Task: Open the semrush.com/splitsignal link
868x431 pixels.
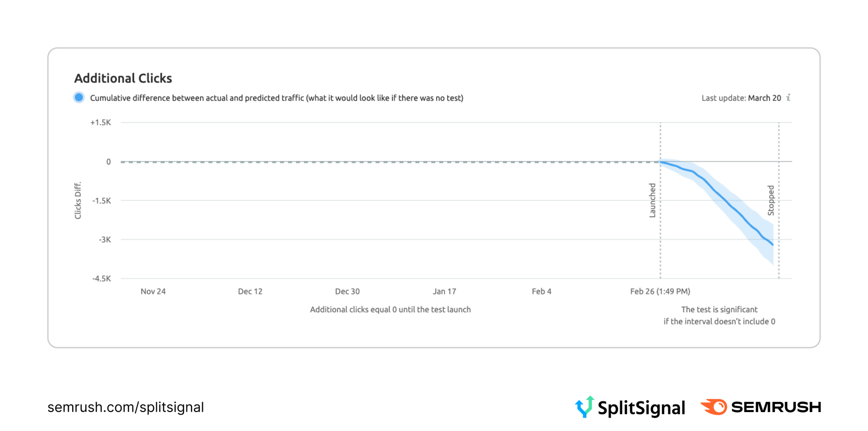Action: [x=125, y=407]
